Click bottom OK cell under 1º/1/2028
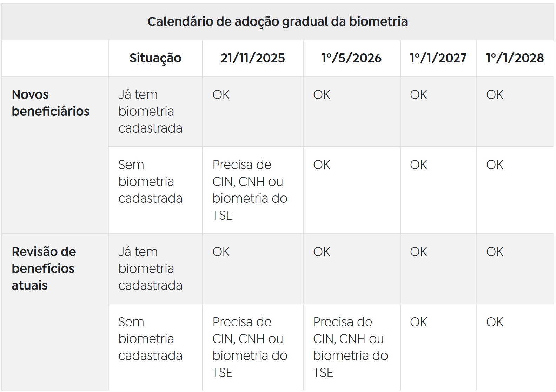 495,322
